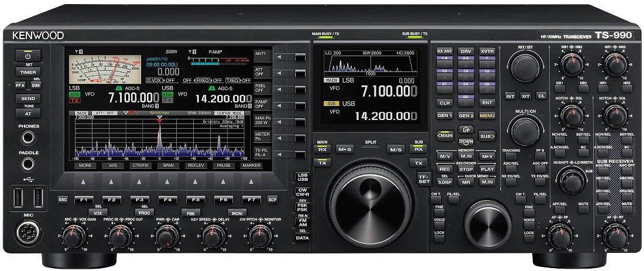The width and height of the screenshot is (644, 271).
Task: Toggle the DIM display dimmer button
Action: (36, 85)
